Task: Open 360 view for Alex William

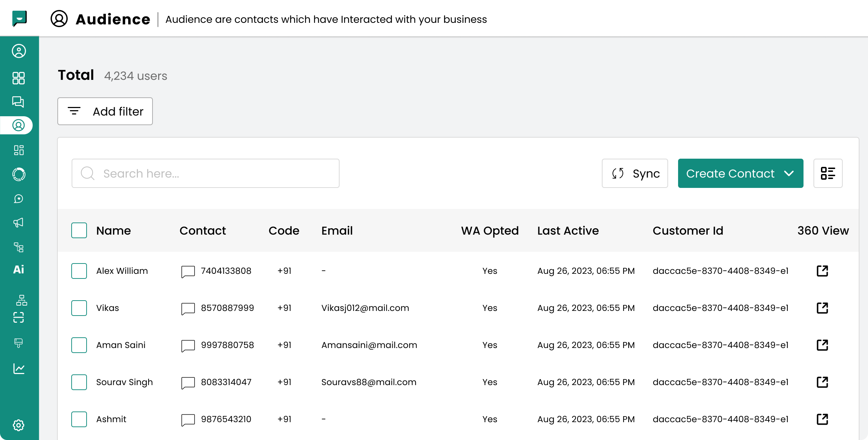Action: [x=822, y=271]
